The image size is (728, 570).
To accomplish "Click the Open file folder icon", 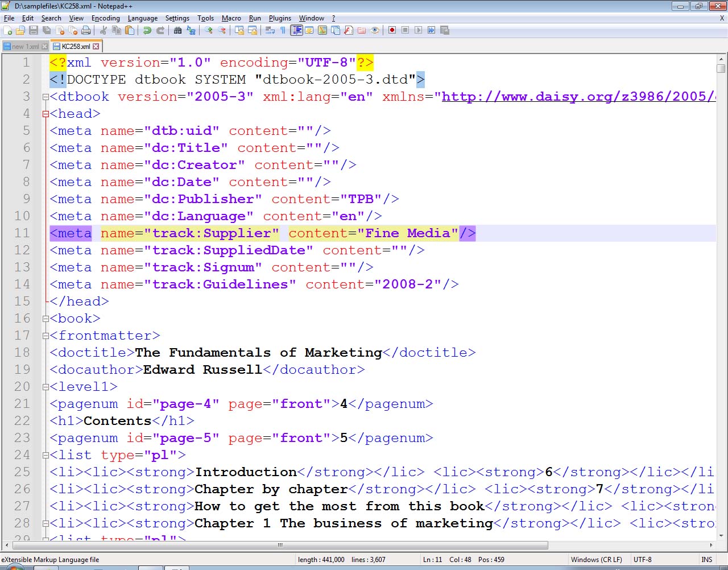I will point(20,30).
